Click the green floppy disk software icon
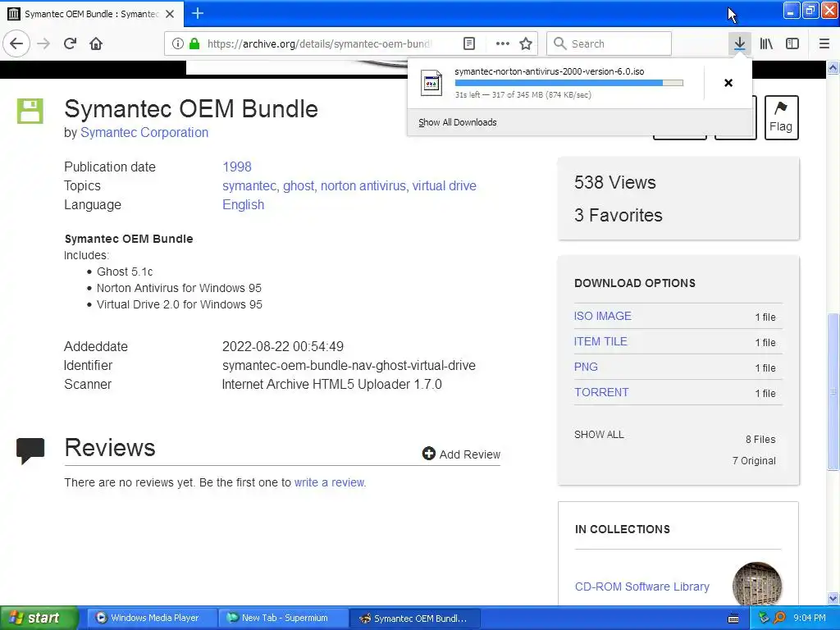This screenshot has width=840, height=630. [x=30, y=111]
